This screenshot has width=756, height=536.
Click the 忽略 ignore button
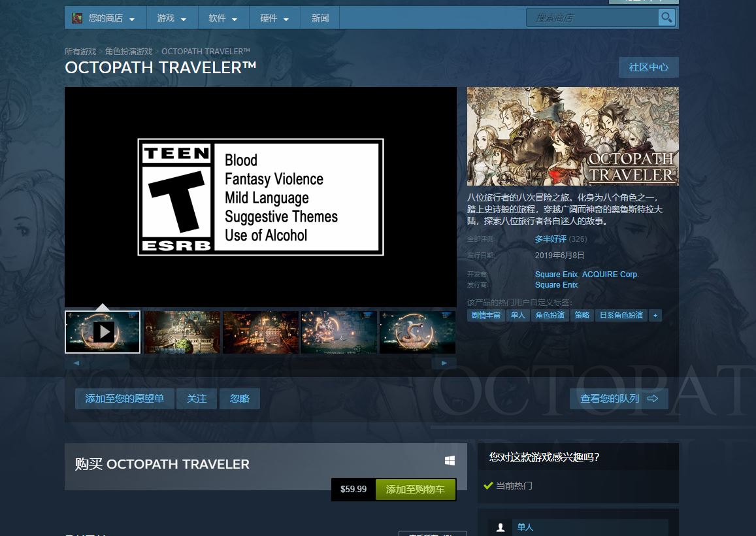pos(240,399)
